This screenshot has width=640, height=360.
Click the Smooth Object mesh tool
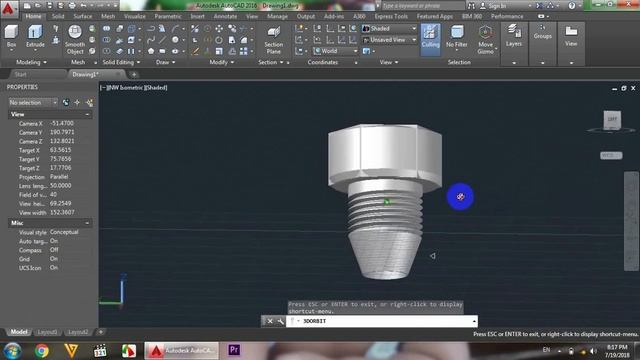pyautogui.click(x=75, y=40)
